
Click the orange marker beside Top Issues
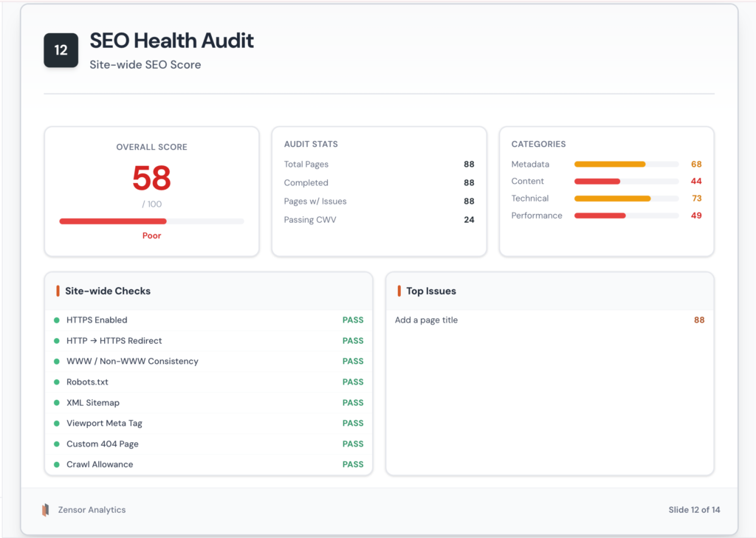[x=399, y=291]
